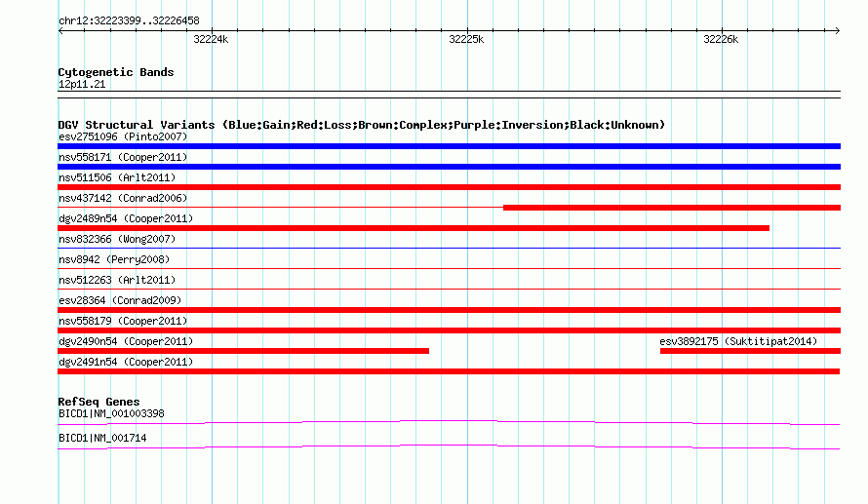868x504 pixels.
Task: Click the 32224k ruler tick label
Action: click(211, 39)
